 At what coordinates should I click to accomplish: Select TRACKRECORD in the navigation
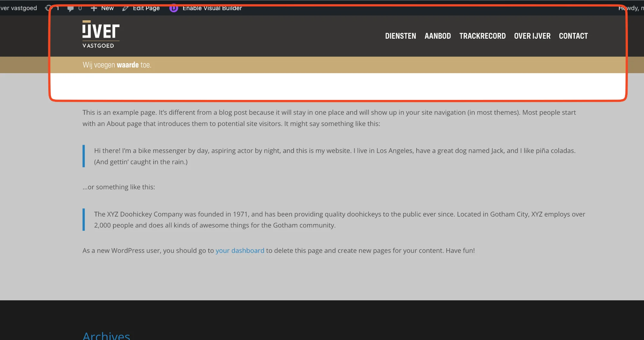482,36
